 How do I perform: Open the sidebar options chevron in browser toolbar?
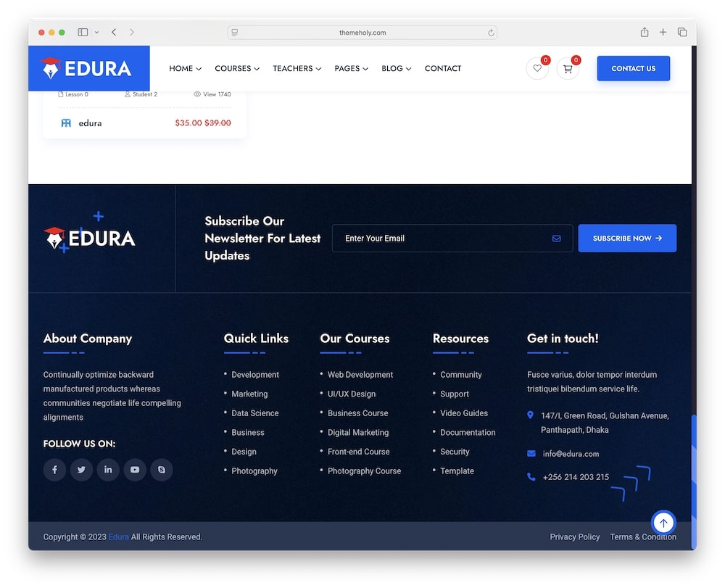click(x=96, y=33)
